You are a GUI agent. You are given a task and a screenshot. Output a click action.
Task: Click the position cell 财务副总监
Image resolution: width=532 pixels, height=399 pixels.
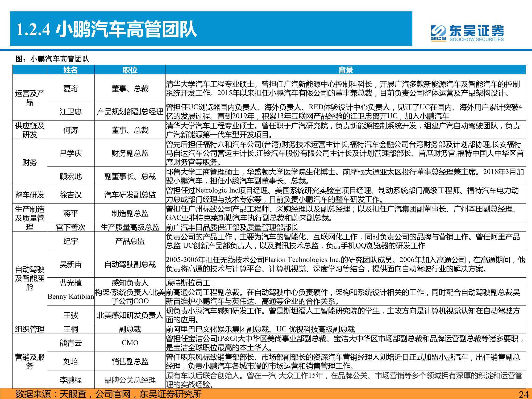[x=130, y=153]
